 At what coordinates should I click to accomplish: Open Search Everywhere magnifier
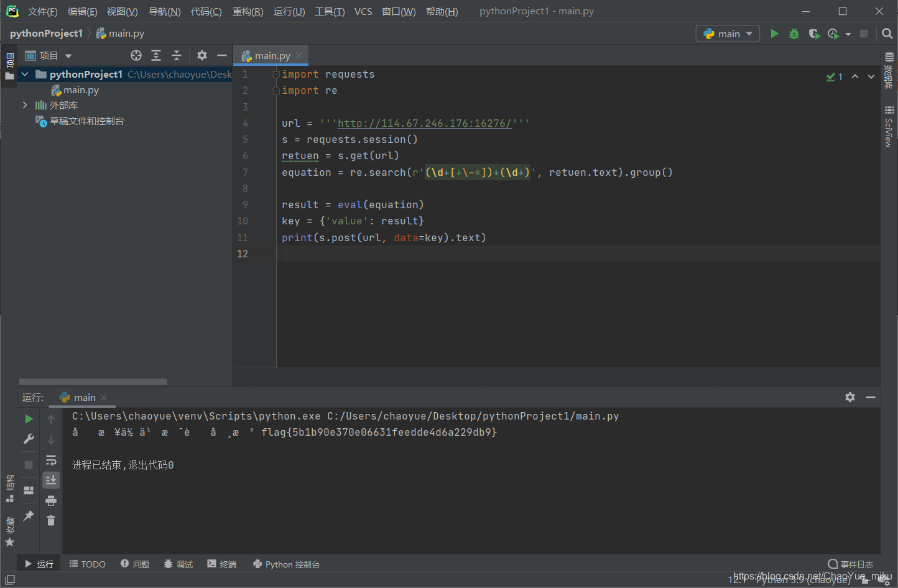pyautogui.click(x=887, y=34)
